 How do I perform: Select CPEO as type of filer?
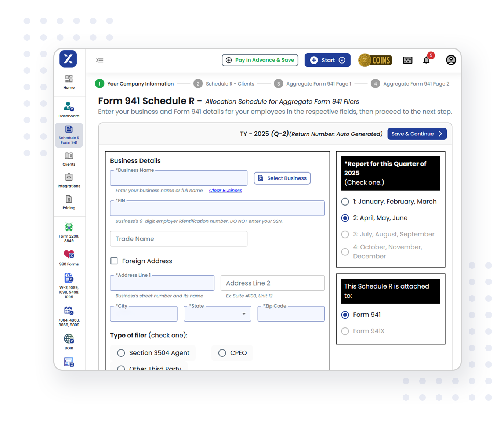coord(222,353)
